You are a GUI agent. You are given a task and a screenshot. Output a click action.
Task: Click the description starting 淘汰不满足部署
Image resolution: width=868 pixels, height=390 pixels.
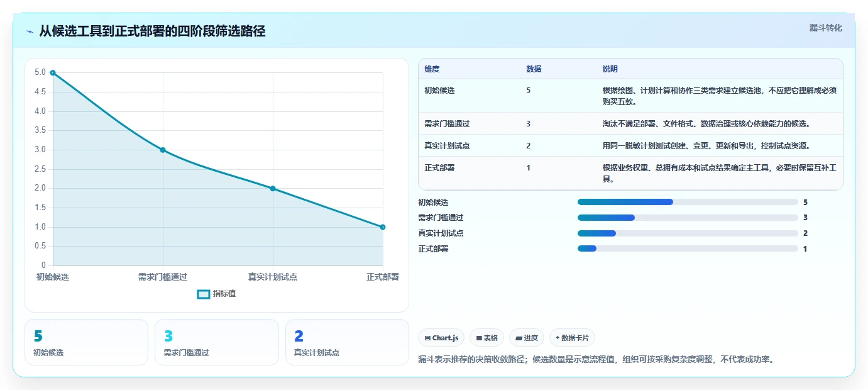pyautogui.click(x=706, y=123)
